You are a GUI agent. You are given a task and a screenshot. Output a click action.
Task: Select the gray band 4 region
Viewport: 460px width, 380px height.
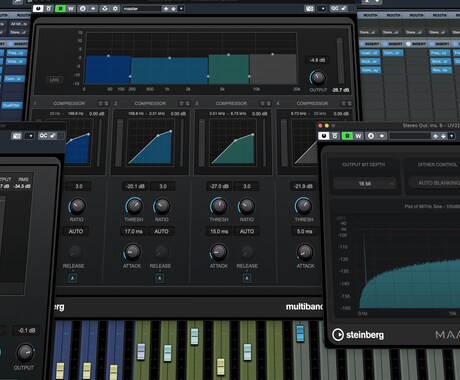pyautogui.click(x=273, y=69)
